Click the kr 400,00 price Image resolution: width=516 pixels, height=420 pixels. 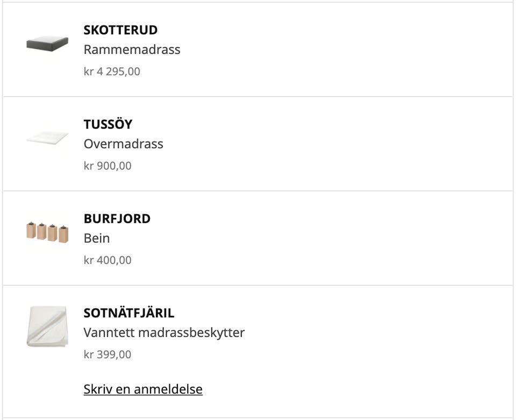coord(107,260)
